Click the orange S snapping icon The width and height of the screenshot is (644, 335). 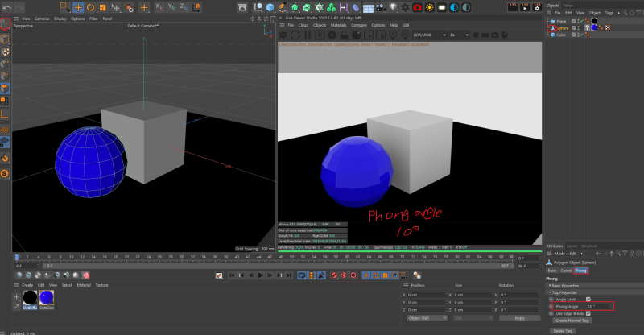(x=5, y=173)
